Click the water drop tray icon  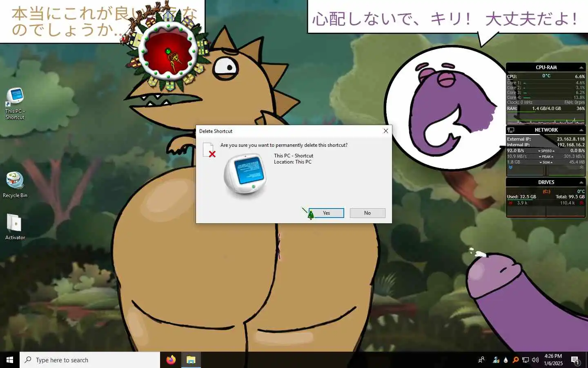[506, 360]
